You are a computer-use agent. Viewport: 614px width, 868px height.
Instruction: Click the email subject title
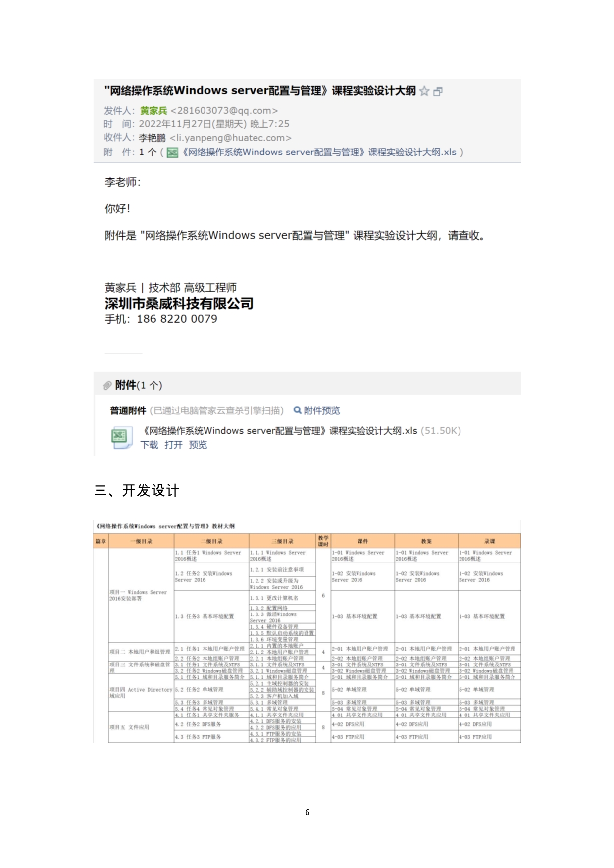260,91
